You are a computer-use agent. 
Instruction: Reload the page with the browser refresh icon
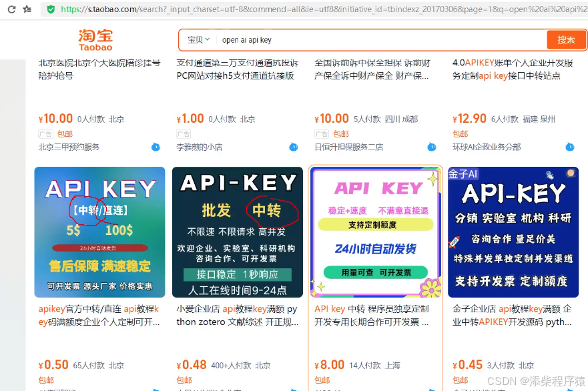11,9
